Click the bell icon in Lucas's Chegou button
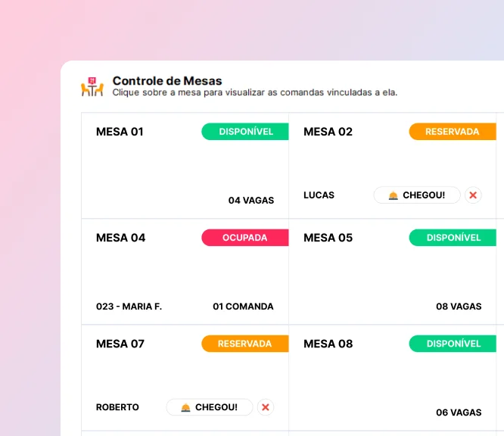 [393, 195]
